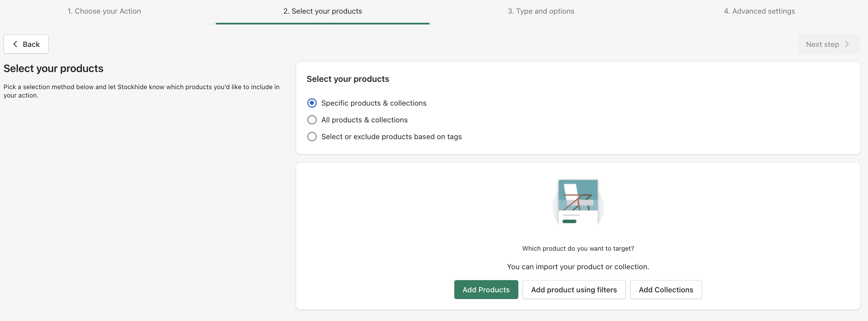868x321 pixels.
Task: Choose the All products & collections option
Action: [312, 120]
